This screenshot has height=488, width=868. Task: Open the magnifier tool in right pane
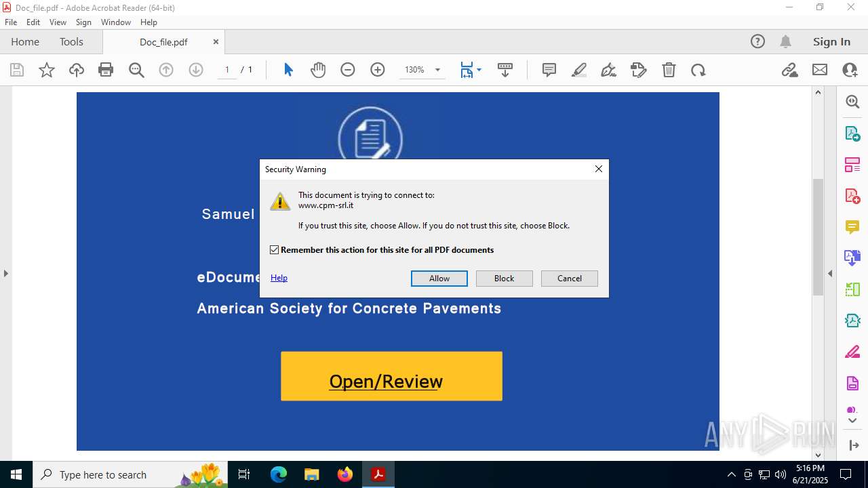tap(852, 102)
